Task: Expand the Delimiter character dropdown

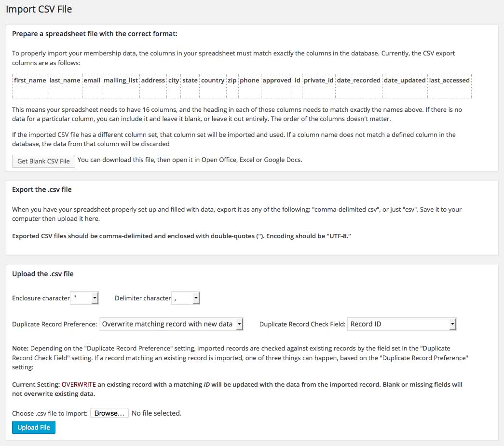Action: click(x=186, y=298)
